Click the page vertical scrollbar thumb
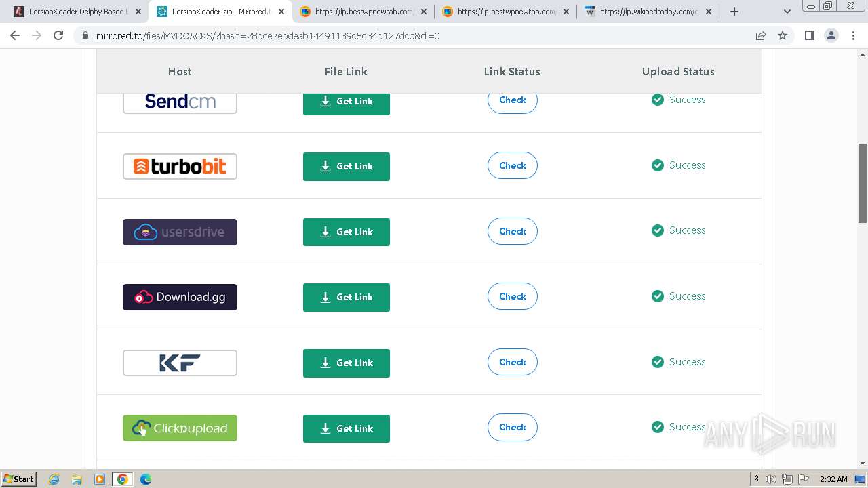 [x=863, y=183]
